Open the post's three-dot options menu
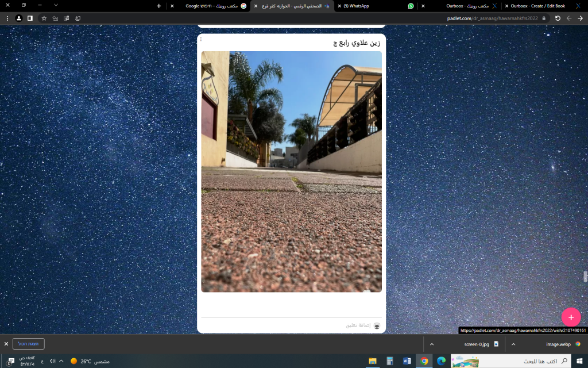Image resolution: width=588 pixels, height=368 pixels. [x=200, y=39]
